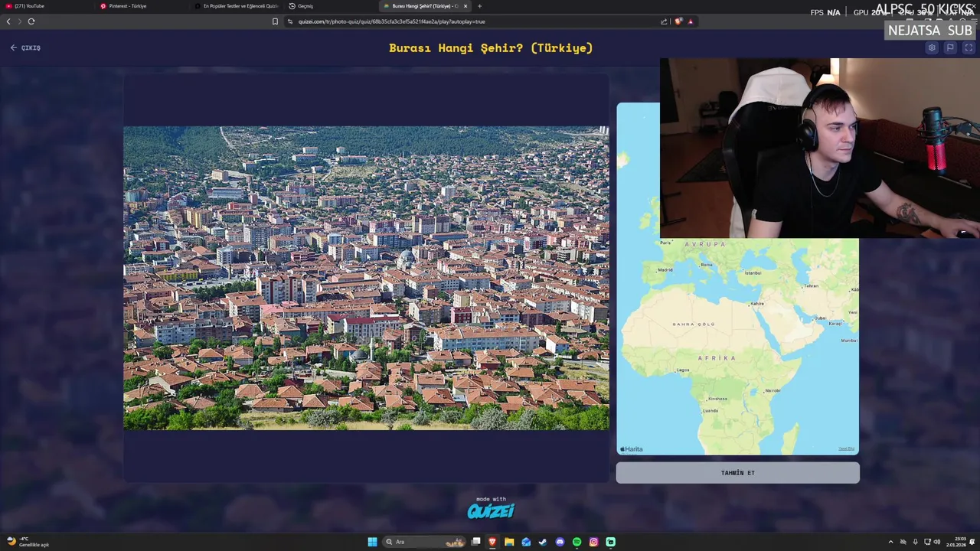The width and height of the screenshot is (980, 551).
Task: Click the Kinshasa label on the map
Action: coord(718,399)
